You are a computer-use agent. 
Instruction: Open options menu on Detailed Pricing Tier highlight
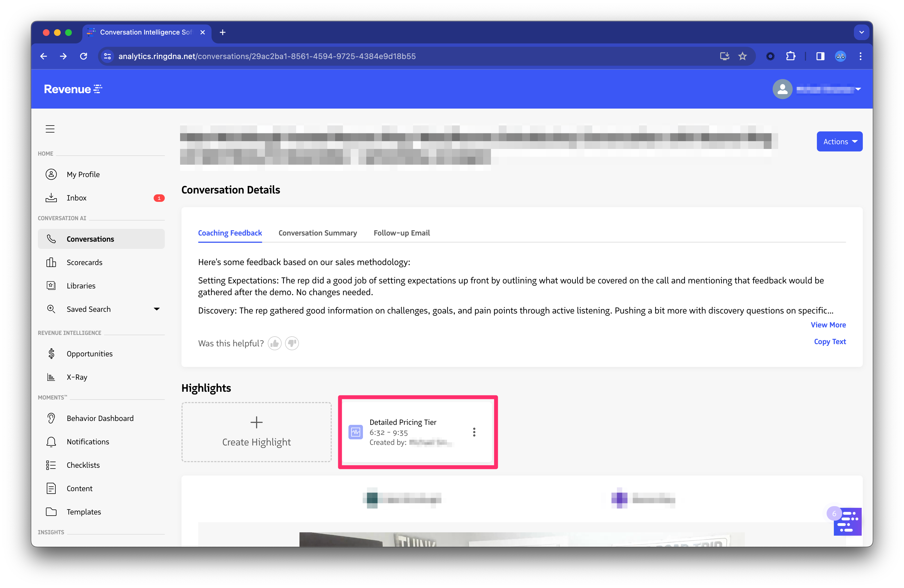click(474, 432)
